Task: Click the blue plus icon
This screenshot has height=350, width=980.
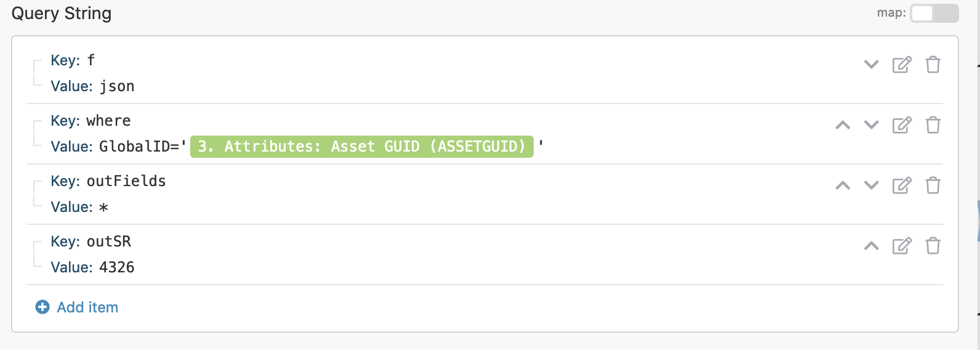Action: click(x=42, y=307)
